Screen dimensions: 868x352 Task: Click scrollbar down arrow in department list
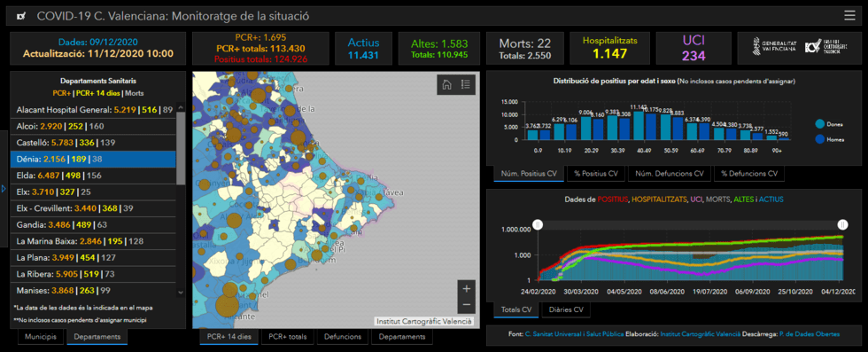[x=181, y=293]
